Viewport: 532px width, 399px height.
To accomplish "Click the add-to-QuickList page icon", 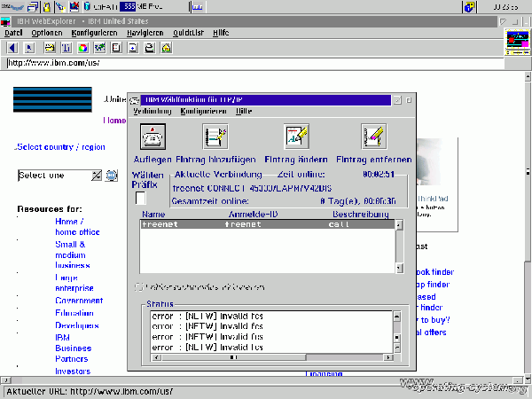I will coord(133,48).
